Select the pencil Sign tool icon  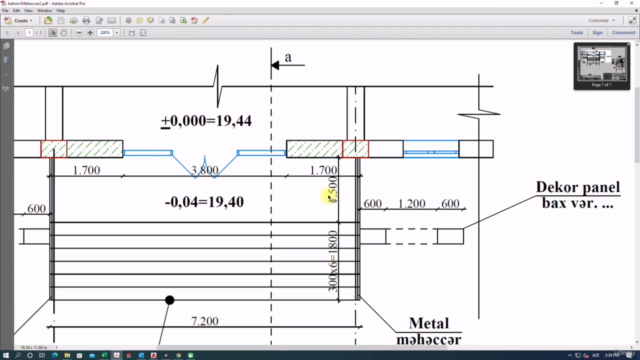tap(206, 20)
